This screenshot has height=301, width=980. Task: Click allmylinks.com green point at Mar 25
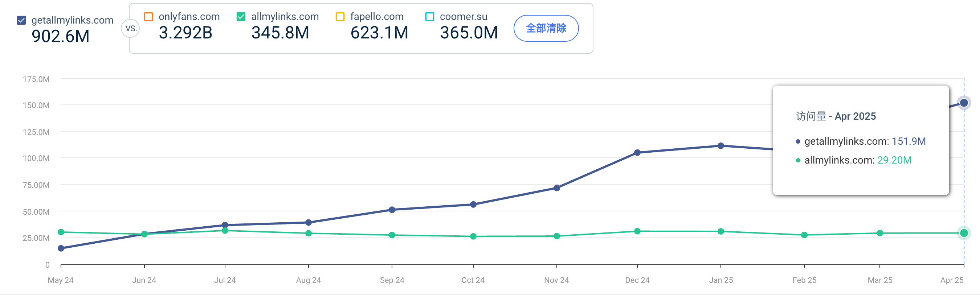[x=879, y=233]
